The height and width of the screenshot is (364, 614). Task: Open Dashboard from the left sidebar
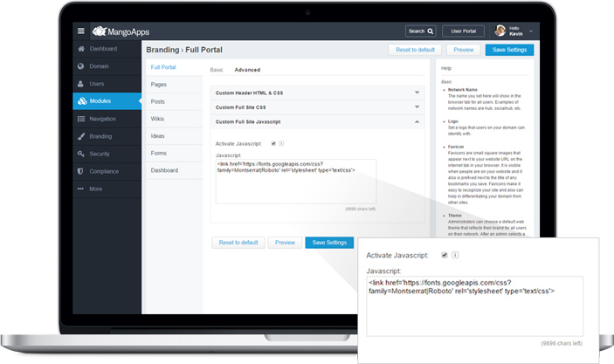[107, 49]
